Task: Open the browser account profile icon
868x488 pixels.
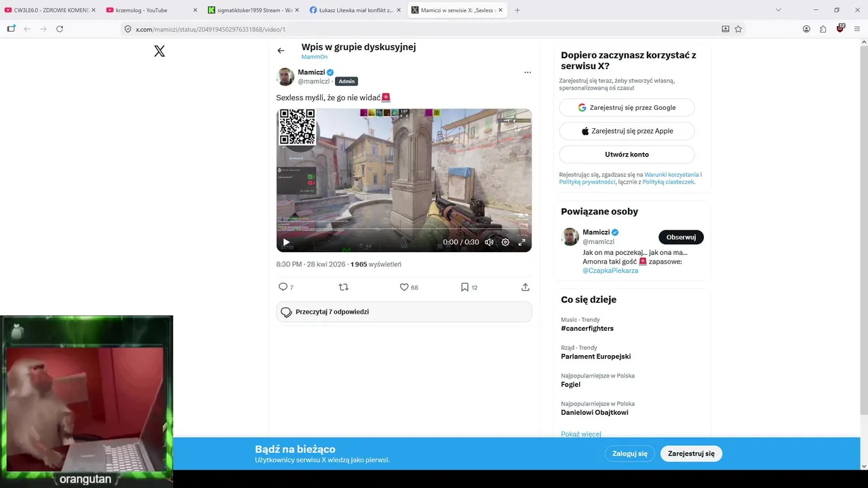Action: [x=806, y=29]
